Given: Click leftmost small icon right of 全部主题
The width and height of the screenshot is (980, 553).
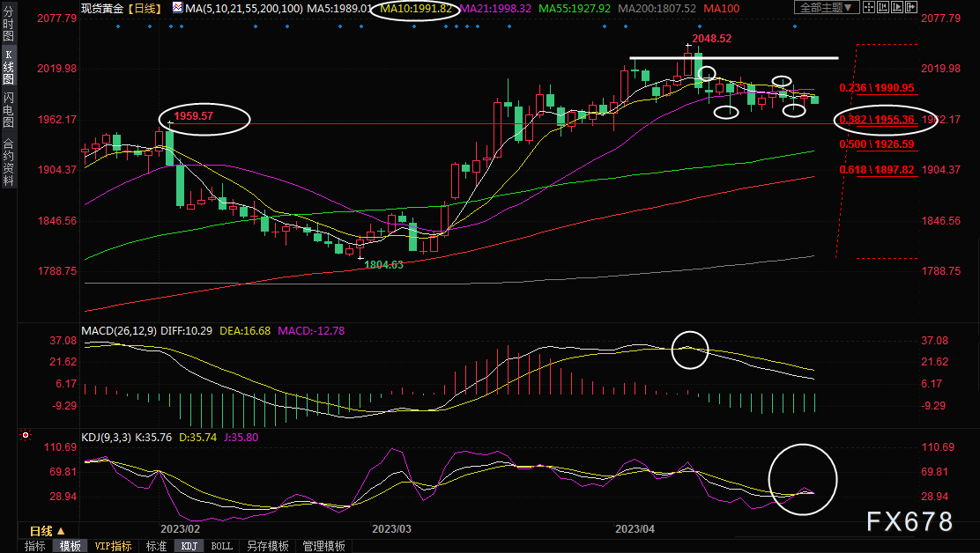Looking at the screenshot, I should [871, 8].
